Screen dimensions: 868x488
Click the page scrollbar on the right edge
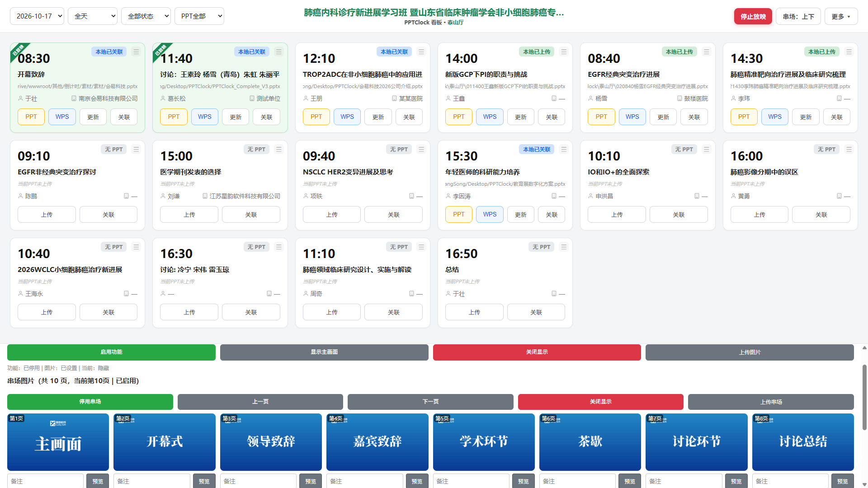click(x=864, y=398)
